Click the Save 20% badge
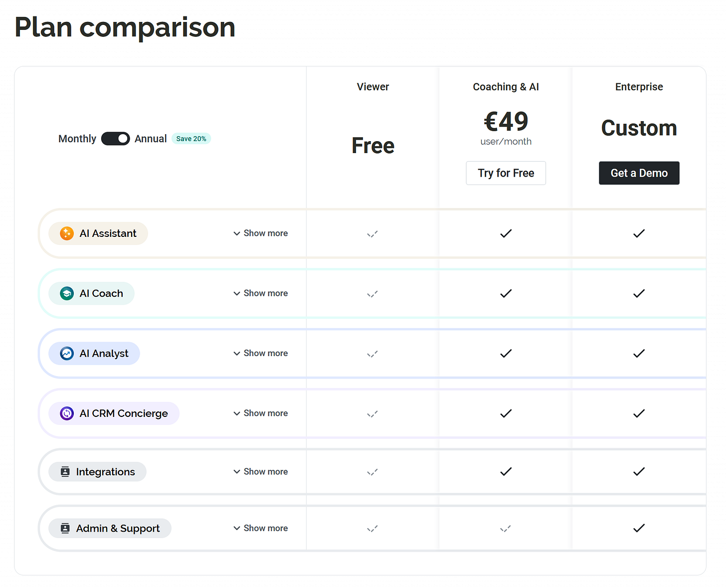The width and height of the screenshot is (726, 588). [x=191, y=139]
